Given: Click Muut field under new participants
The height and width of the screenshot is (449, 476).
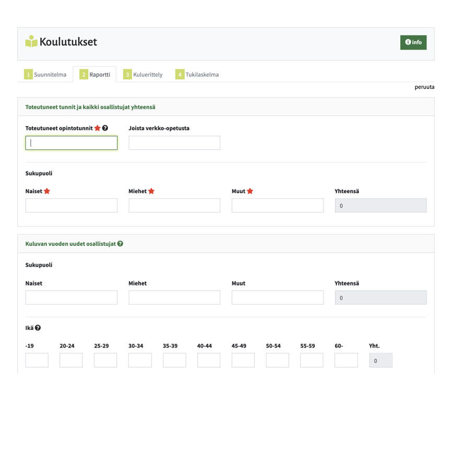Looking at the screenshot, I should point(278,298).
